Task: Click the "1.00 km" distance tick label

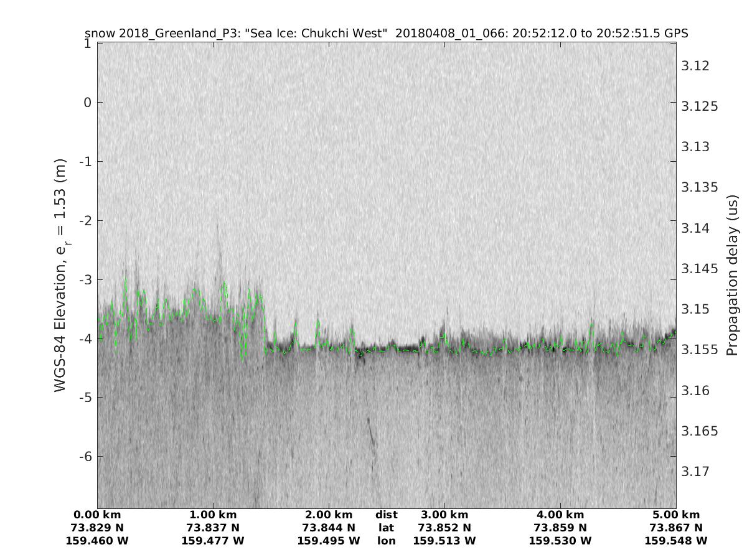Action: click(x=213, y=515)
